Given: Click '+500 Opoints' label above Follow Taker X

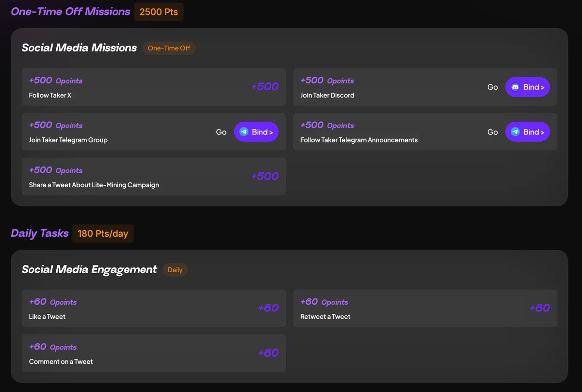Looking at the screenshot, I should [56, 81].
